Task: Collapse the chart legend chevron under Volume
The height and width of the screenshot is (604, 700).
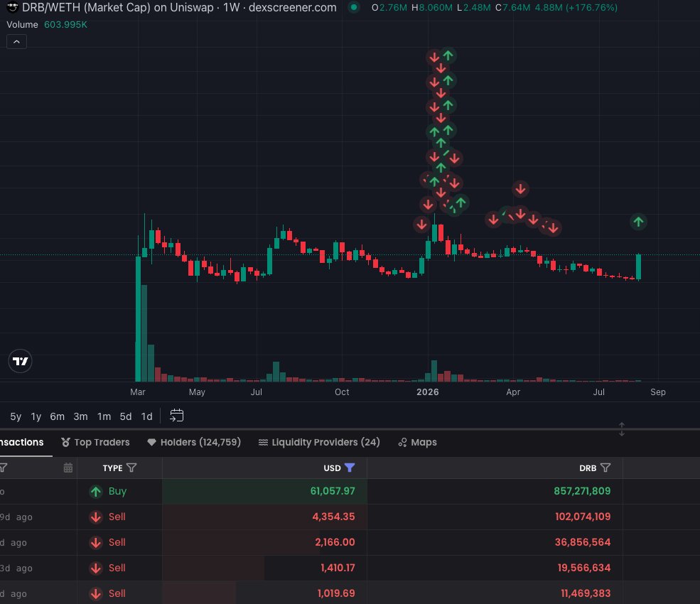Action: coord(16,42)
